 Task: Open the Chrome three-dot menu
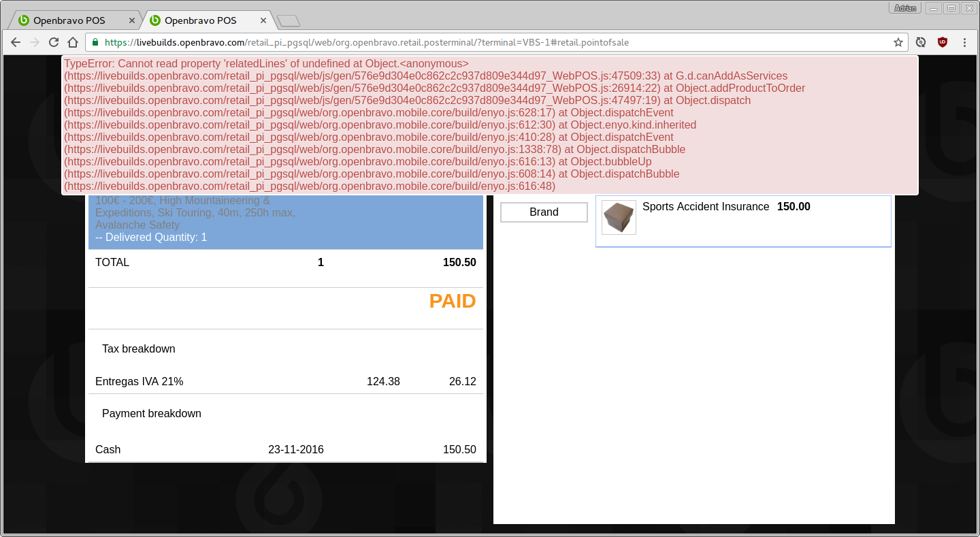pos(964,42)
